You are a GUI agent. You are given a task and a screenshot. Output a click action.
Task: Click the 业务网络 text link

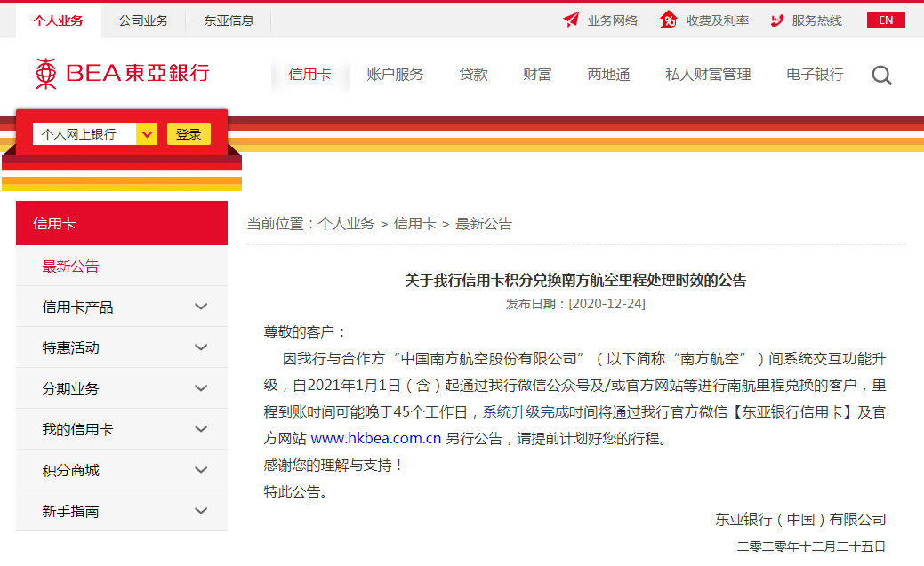pos(612,20)
